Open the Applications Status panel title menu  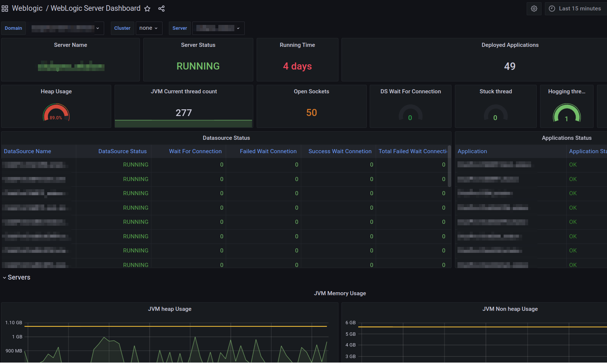(567, 138)
